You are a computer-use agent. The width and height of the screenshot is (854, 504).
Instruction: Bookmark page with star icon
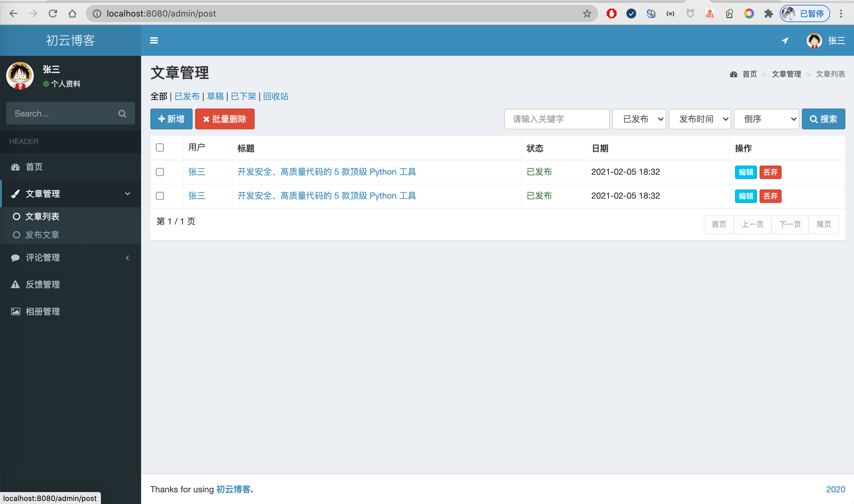pos(587,13)
